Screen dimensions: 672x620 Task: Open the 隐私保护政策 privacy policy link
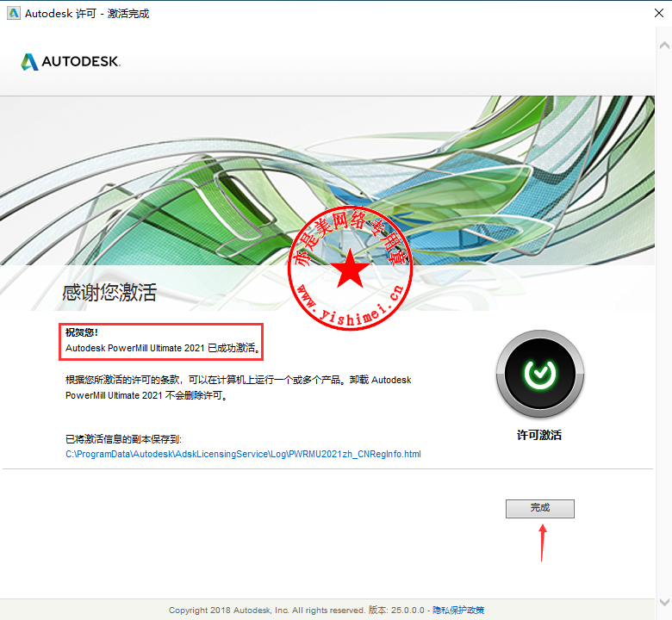click(x=458, y=610)
